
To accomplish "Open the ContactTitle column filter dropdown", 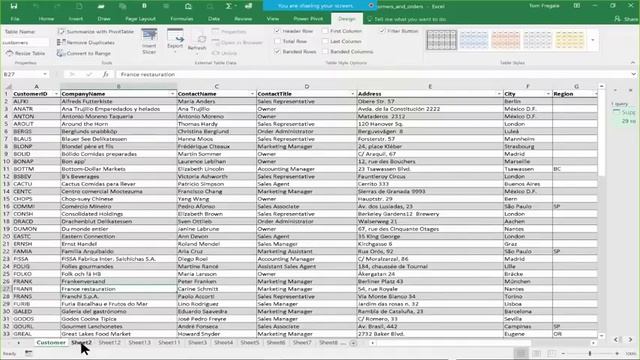I will point(352,94).
